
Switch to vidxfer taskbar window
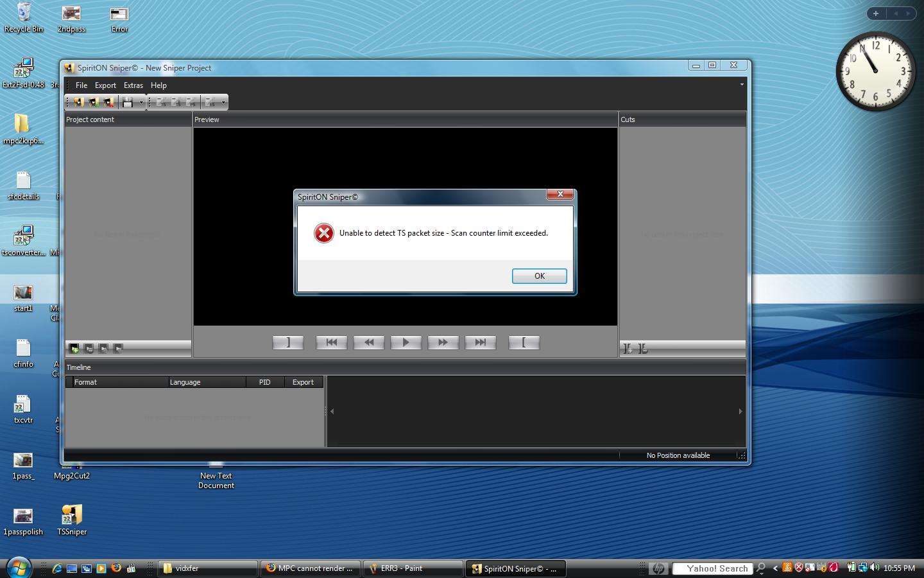tap(208, 568)
